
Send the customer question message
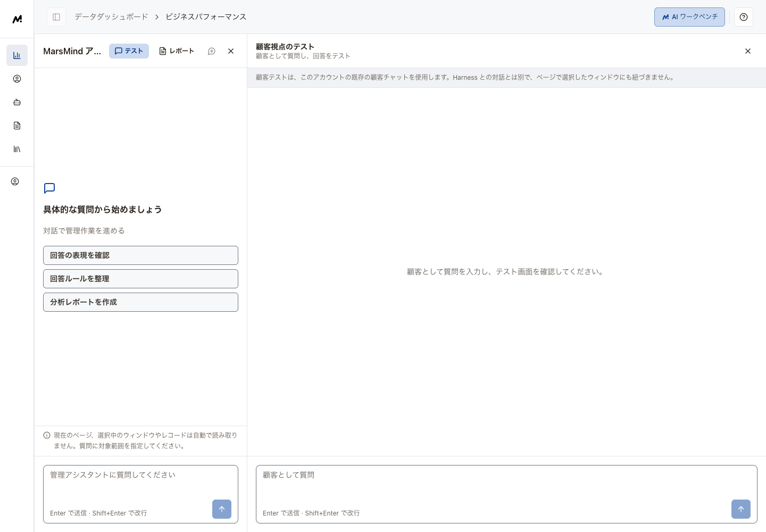pos(741,509)
